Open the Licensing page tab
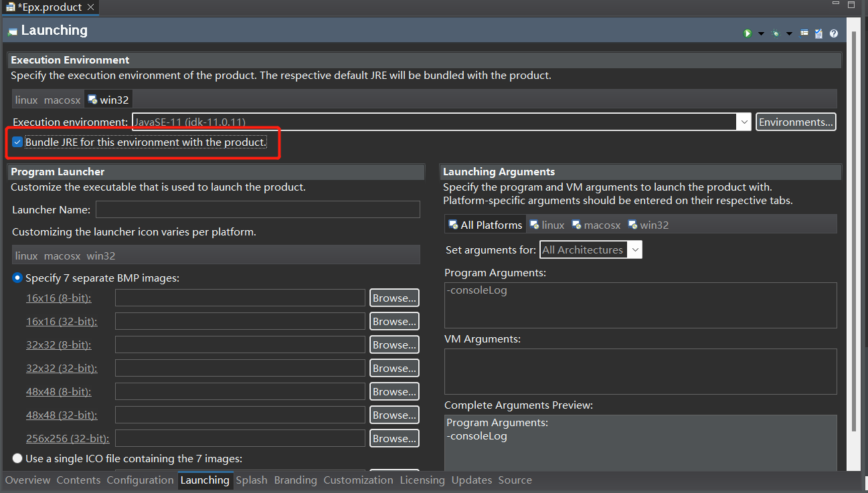Screen dimensions: 868x493 coord(422,480)
